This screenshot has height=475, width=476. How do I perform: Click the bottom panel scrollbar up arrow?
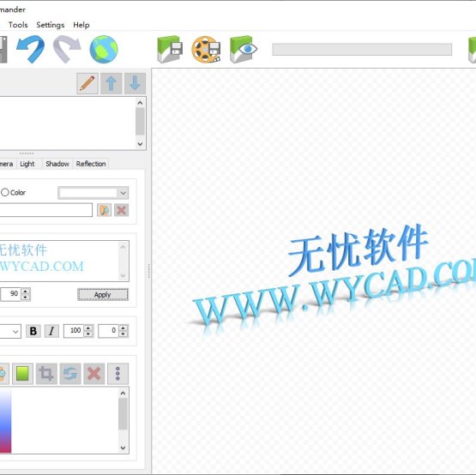123,394
